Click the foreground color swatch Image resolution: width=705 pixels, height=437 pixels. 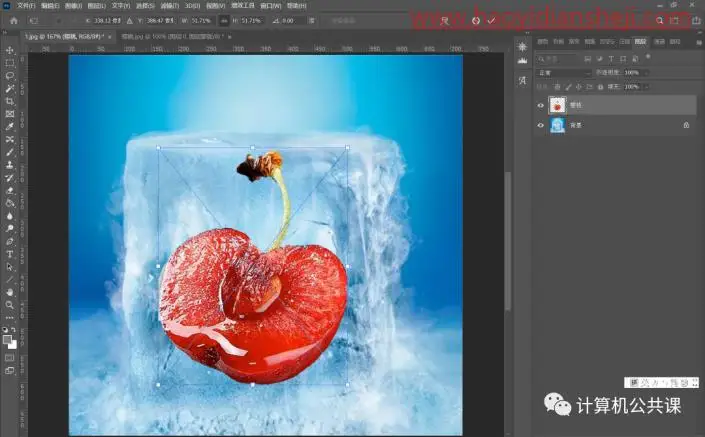point(7,340)
